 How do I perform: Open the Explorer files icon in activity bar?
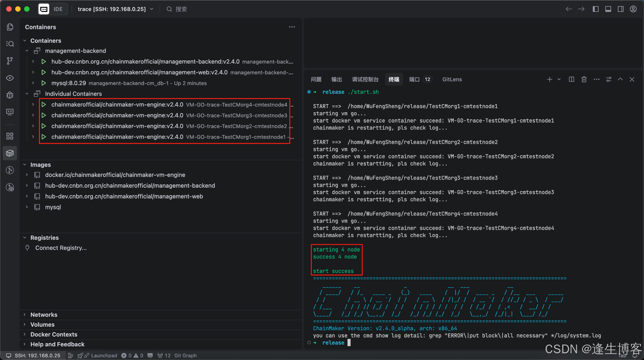(x=10, y=27)
